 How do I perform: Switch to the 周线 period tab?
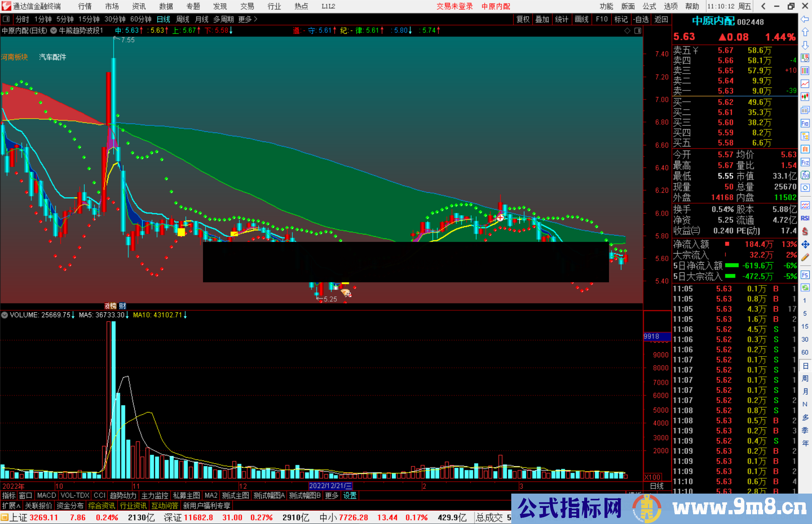click(x=183, y=19)
